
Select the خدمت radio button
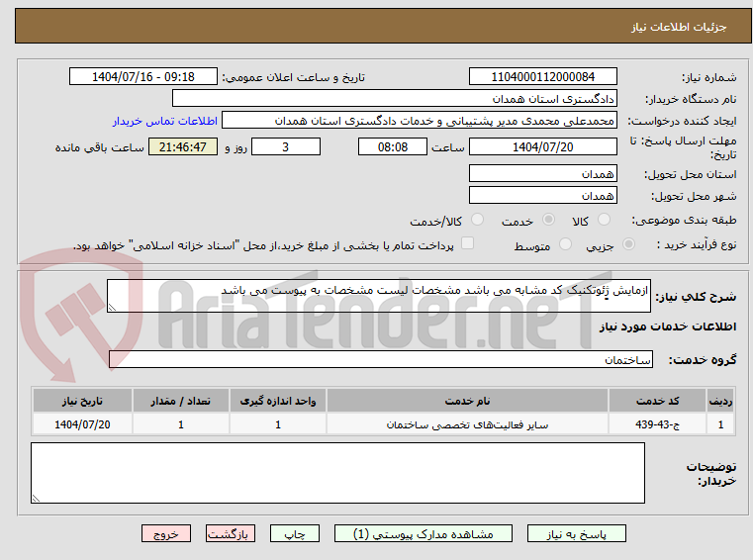click(x=548, y=220)
